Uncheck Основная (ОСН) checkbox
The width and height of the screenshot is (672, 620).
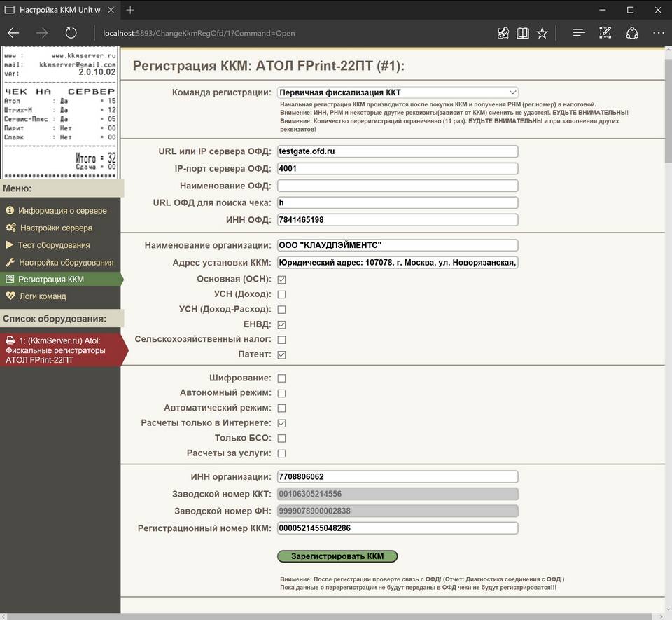pos(281,280)
